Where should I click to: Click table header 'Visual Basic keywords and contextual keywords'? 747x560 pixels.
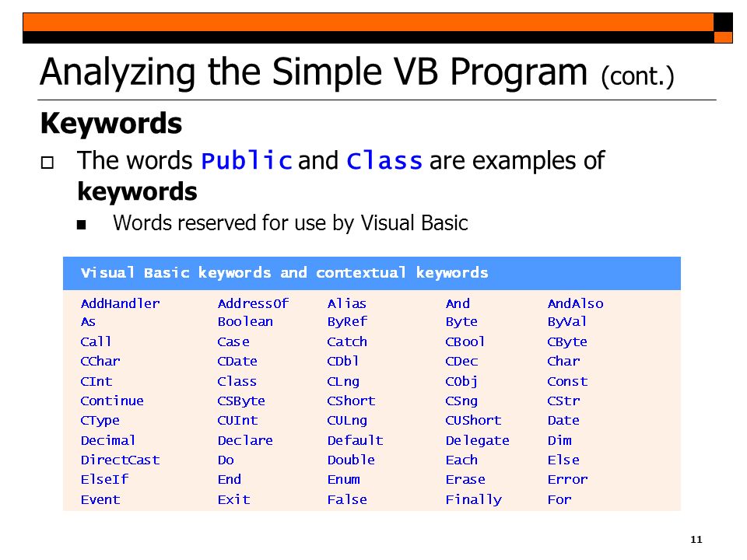pos(285,273)
